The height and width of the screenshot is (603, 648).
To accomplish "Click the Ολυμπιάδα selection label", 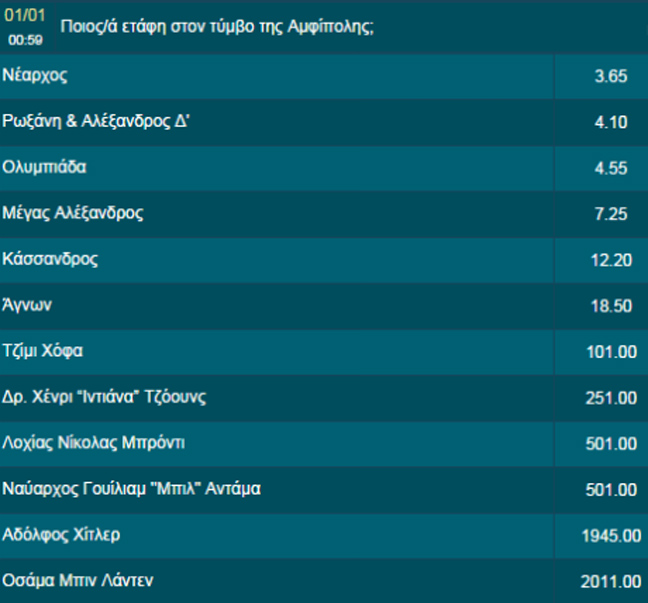I will (x=45, y=167).
